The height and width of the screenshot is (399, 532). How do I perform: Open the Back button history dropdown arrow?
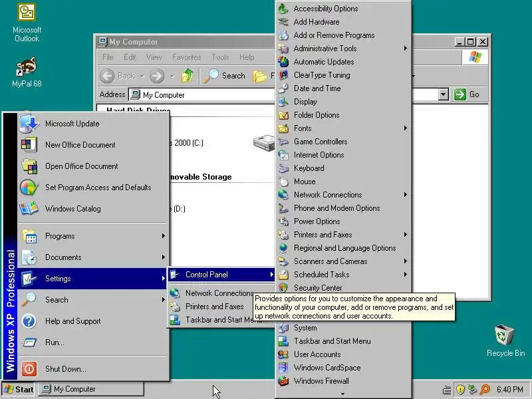pos(142,76)
